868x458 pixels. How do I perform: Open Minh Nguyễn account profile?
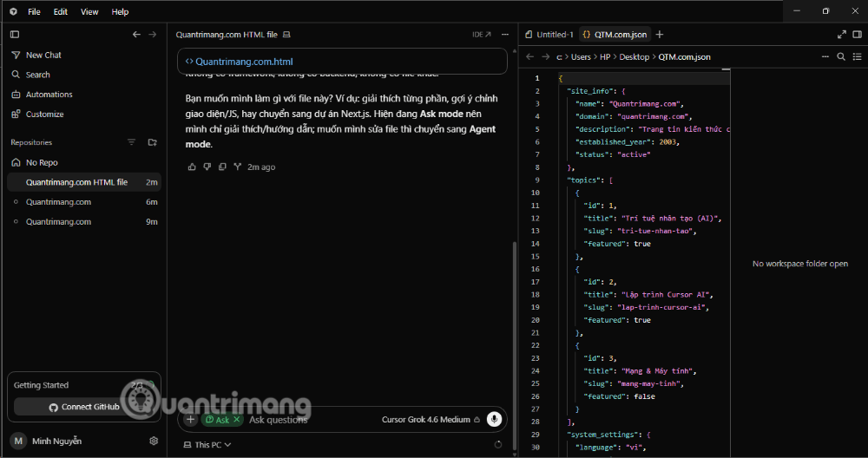47,441
